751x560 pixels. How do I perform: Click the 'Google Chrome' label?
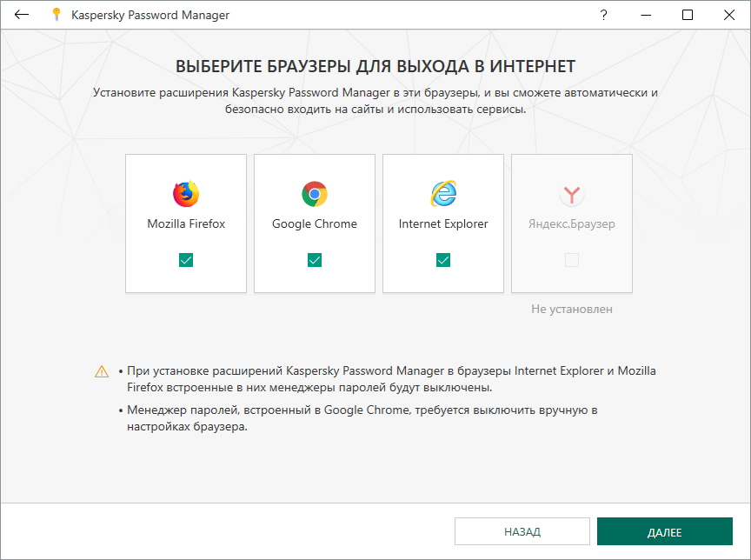pos(315,223)
